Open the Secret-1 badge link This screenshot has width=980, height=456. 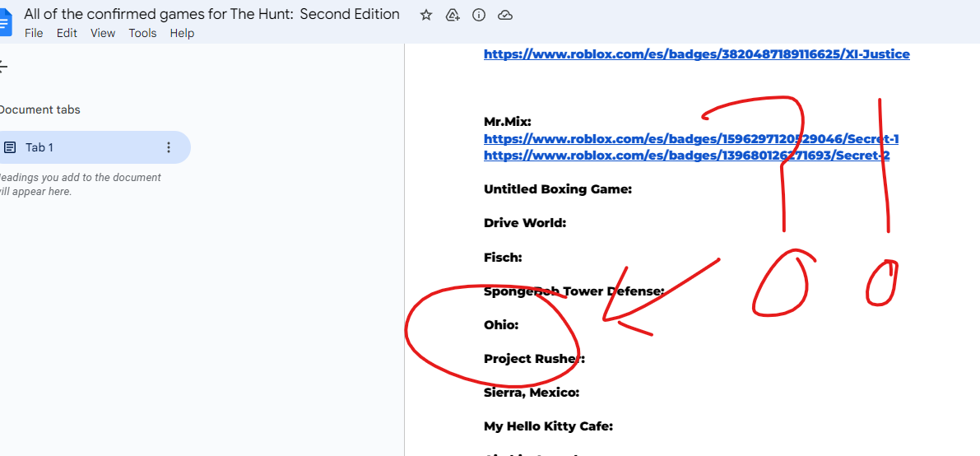tap(691, 139)
